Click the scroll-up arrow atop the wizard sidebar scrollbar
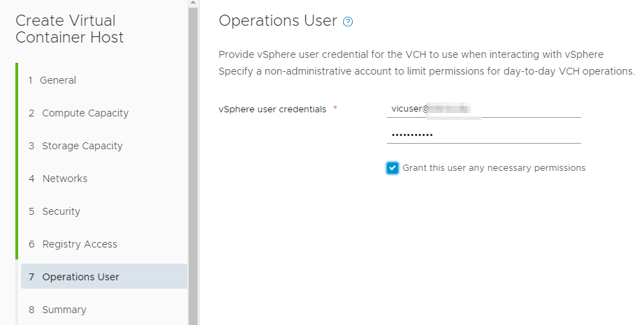Image resolution: width=644 pixels, height=325 pixels. pos(193,3)
